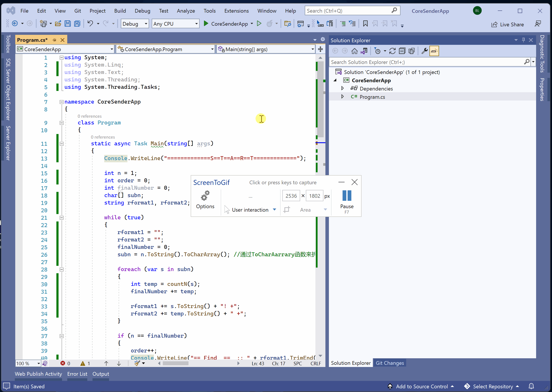
Task: Open the Build menu
Action: click(120, 11)
